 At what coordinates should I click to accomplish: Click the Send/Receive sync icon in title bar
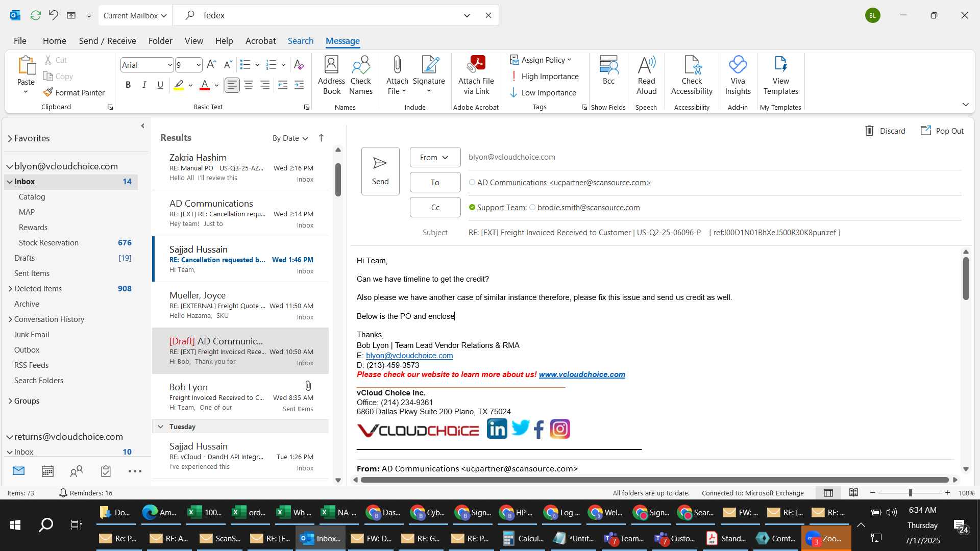click(x=35, y=15)
